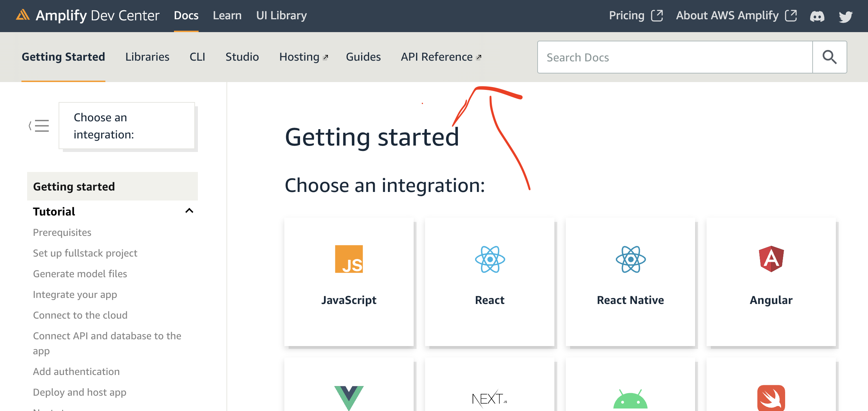The width and height of the screenshot is (868, 411).
Task: Select Add authentication in the sidebar
Action: (x=76, y=371)
